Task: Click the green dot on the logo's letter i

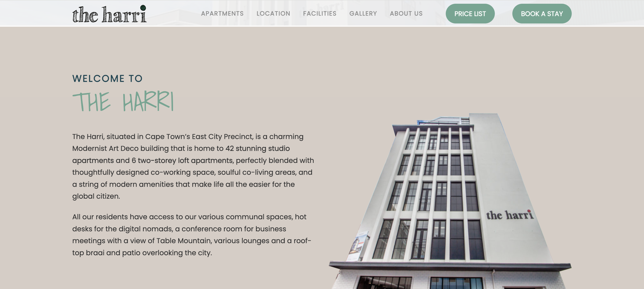Action: click(143, 8)
